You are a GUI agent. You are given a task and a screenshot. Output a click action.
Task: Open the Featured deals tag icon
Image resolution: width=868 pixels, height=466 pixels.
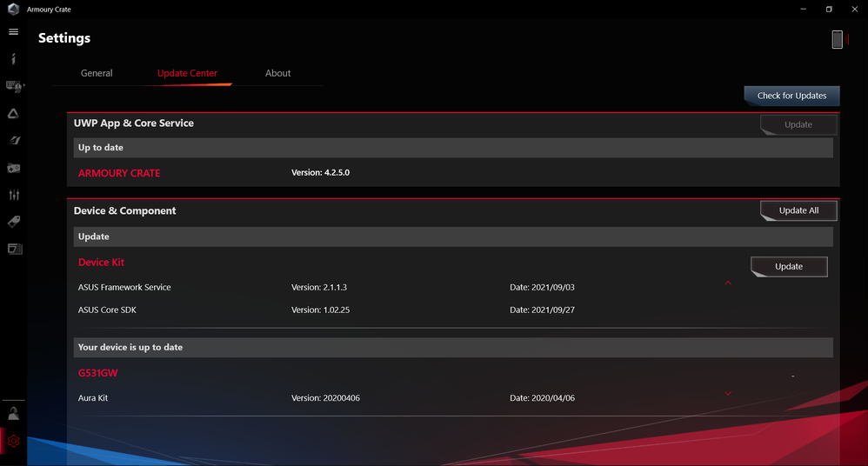pyautogui.click(x=15, y=222)
